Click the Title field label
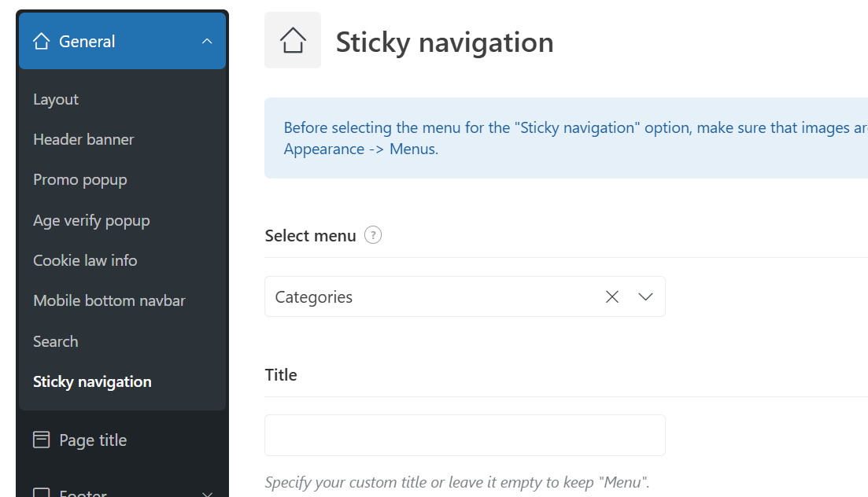 tap(281, 374)
